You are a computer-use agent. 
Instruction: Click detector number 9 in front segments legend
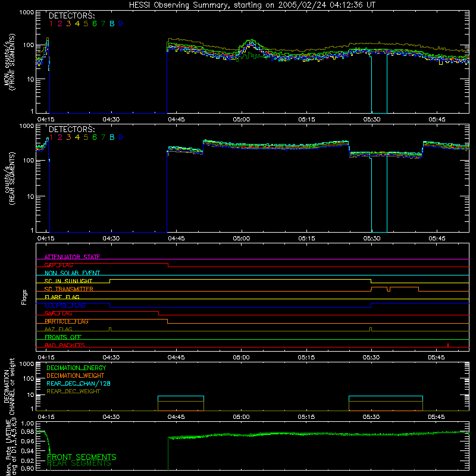coord(121,24)
